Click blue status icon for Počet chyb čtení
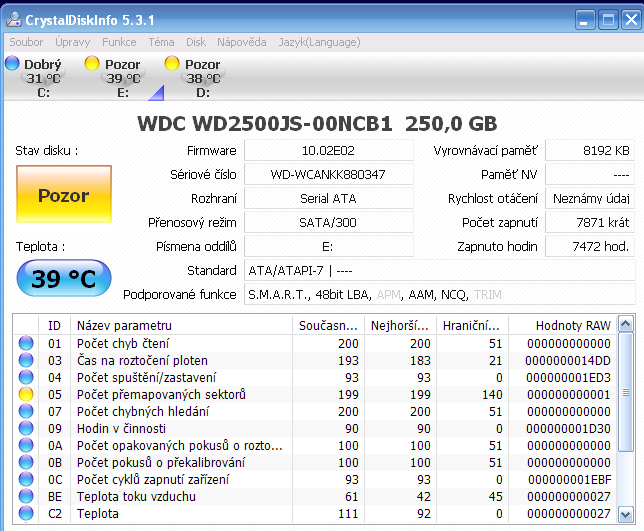This screenshot has width=644, height=531. click(26, 343)
